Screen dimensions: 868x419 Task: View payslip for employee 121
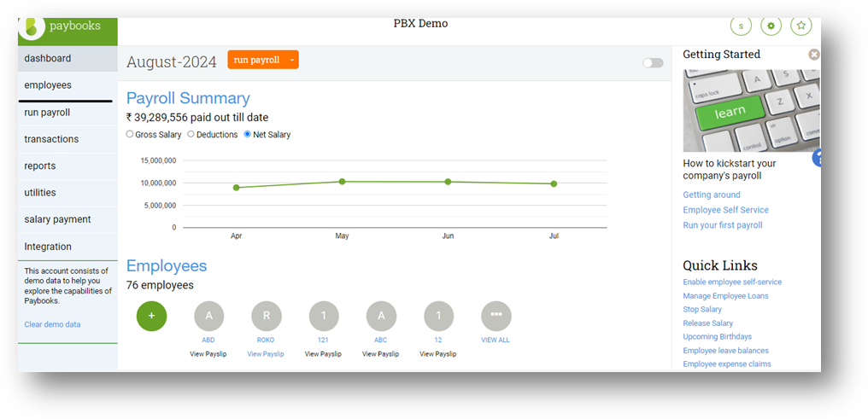[x=323, y=354]
